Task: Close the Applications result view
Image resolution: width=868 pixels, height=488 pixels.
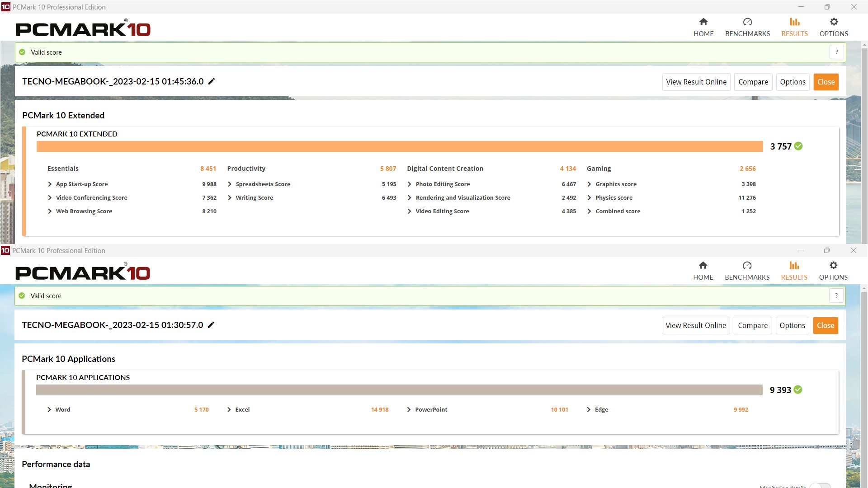Action: [826, 325]
